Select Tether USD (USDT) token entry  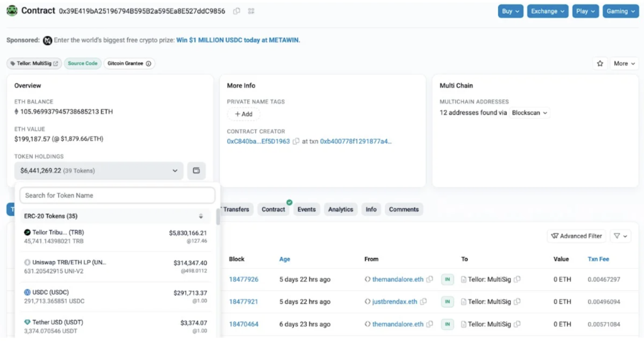tap(116, 326)
